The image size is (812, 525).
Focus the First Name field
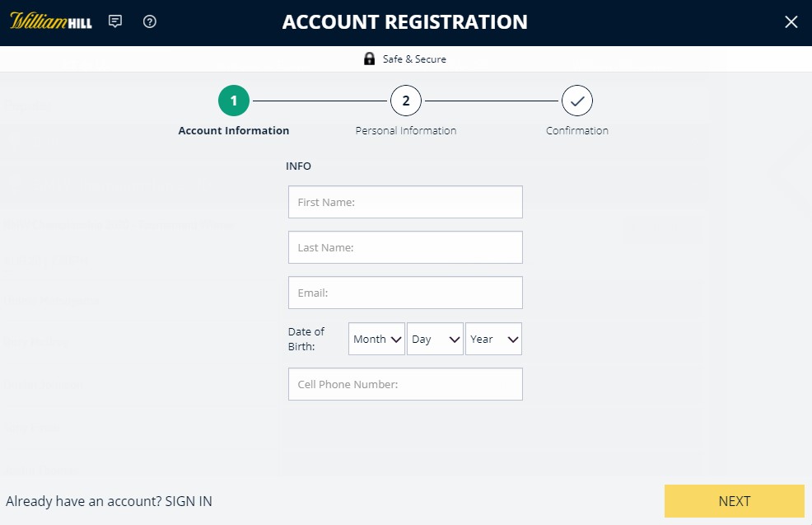tap(405, 202)
